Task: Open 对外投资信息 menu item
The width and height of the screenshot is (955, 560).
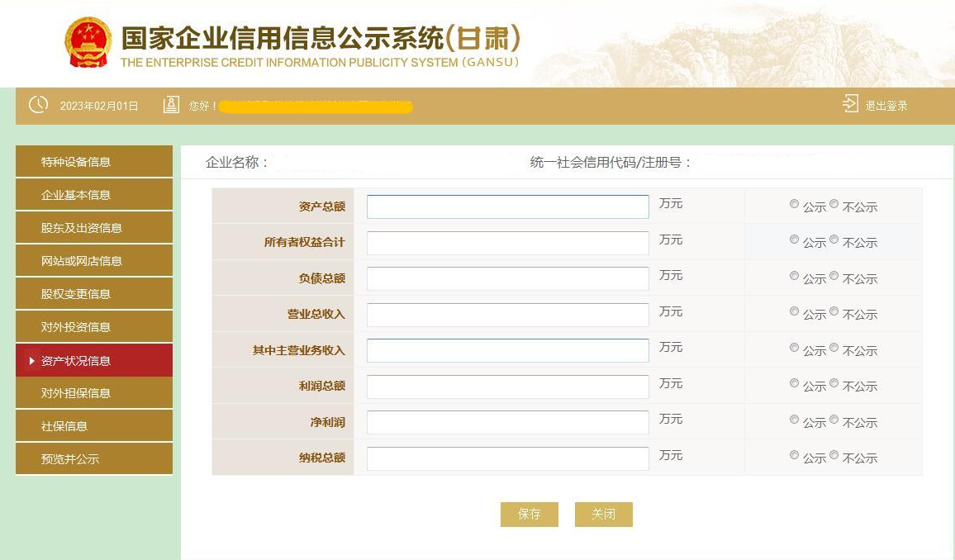Action: [x=94, y=327]
